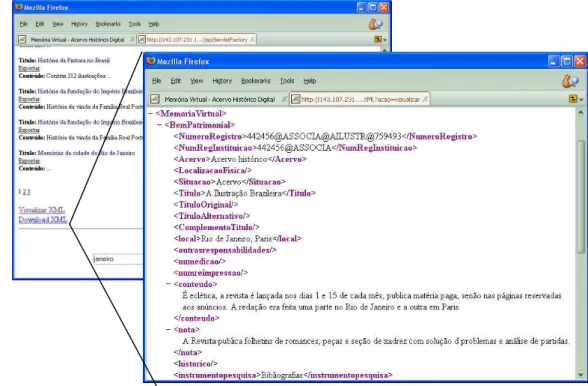Click Firefox throbber icon in front window
The image size is (588, 386).
point(570,81)
